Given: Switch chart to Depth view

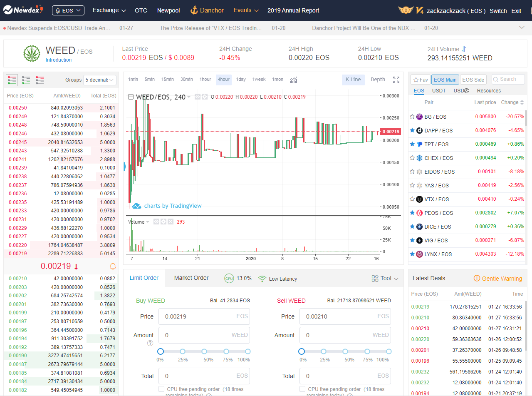Looking at the screenshot, I should (x=378, y=80).
